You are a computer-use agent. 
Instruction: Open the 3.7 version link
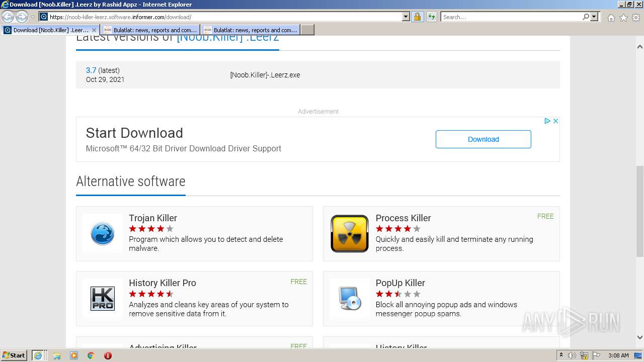point(91,70)
